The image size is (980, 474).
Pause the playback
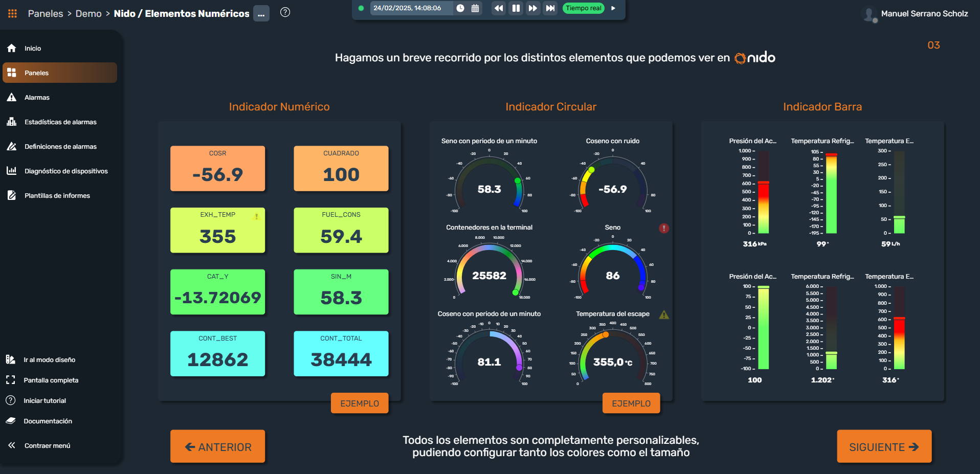point(516,8)
